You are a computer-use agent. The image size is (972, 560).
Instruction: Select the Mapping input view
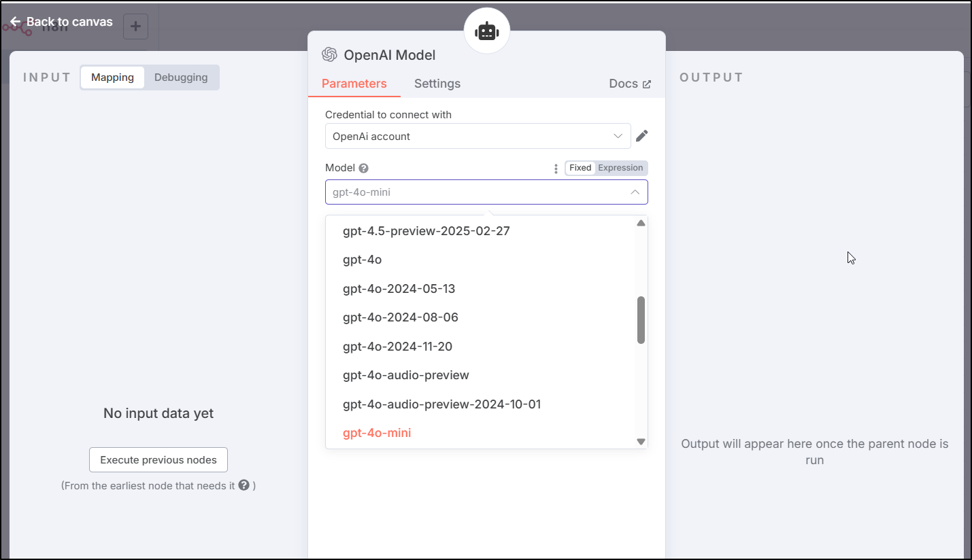[x=112, y=77]
